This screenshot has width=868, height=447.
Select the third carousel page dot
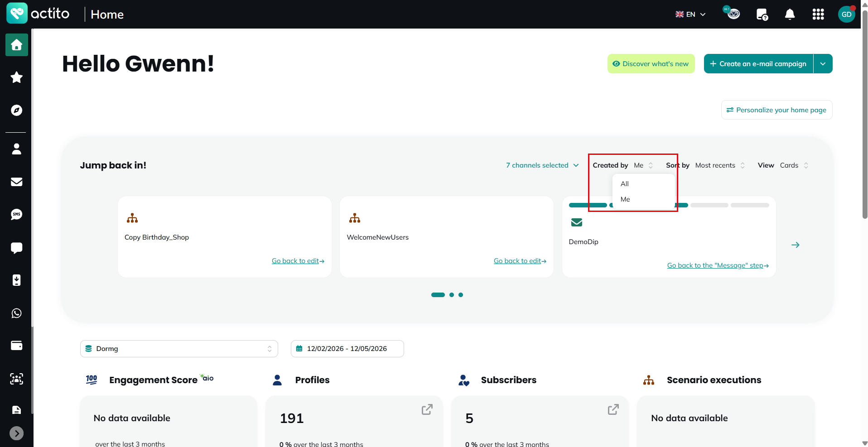click(461, 295)
